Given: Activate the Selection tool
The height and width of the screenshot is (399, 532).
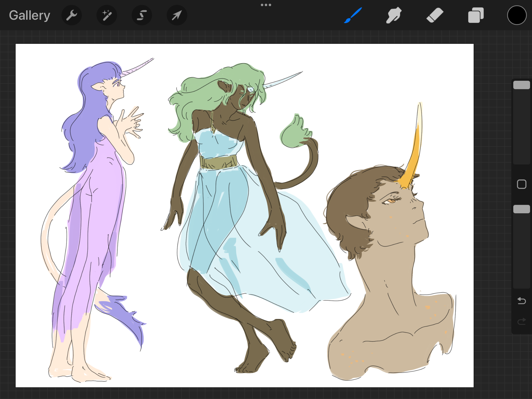Looking at the screenshot, I should pos(142,15).
